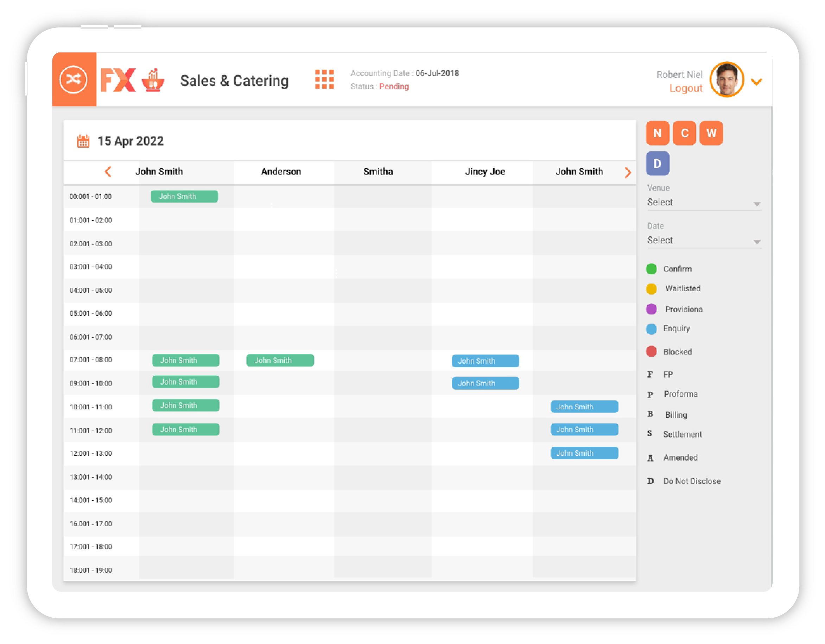The image size is (825, 644).
Task: Click the orange C button
Action: [684, 133]
